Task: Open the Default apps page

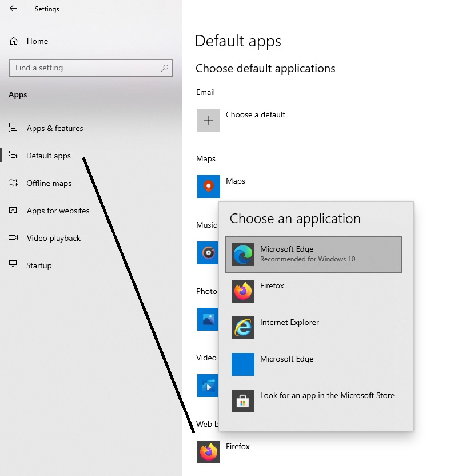Action: point(49,156)
